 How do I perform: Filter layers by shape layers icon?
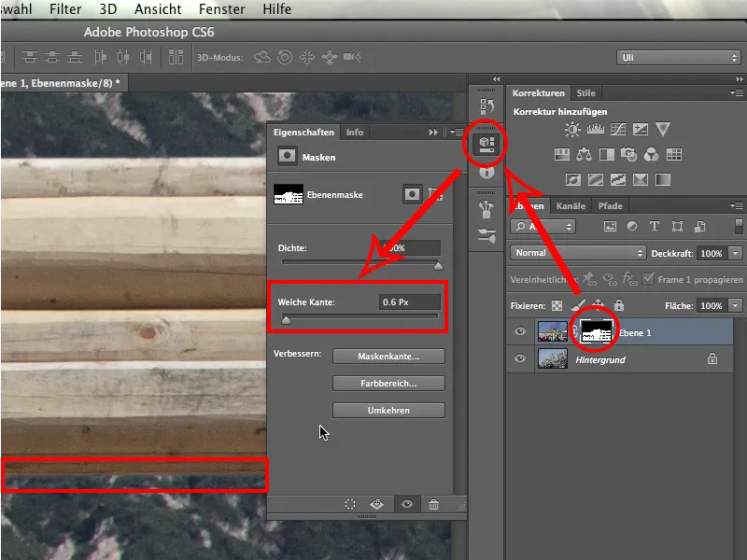pyautogui.click(x=677, y=226)
